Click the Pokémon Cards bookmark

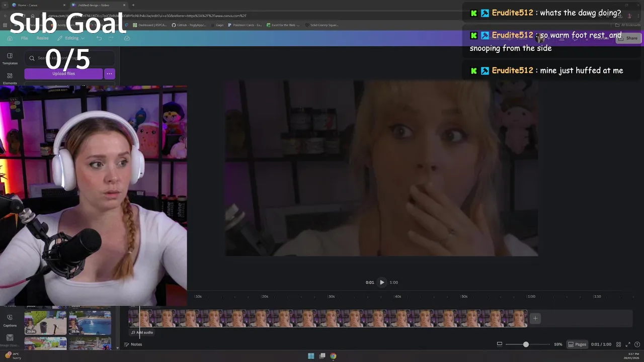click(x=245, y=25)
